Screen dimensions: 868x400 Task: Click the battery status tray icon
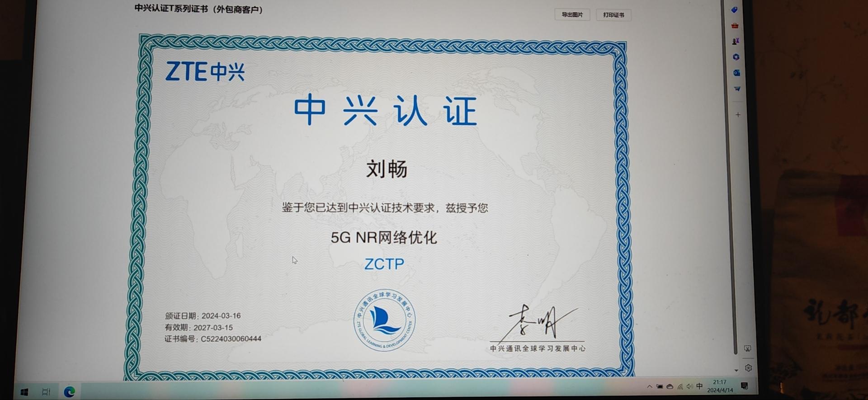pos(660,386)
